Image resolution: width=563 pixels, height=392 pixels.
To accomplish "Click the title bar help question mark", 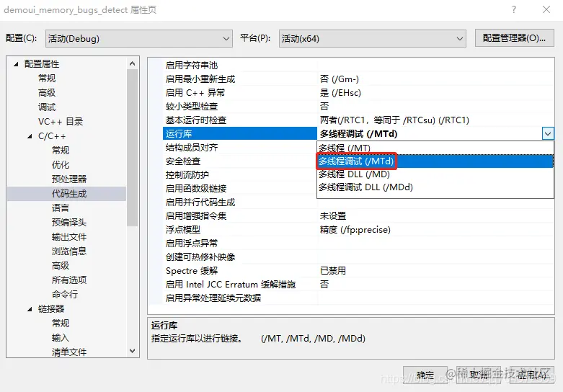I will 514,9.
